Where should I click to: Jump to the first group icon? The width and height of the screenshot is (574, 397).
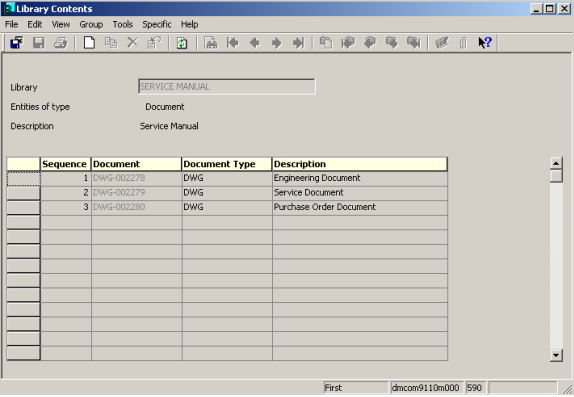point(348,43)
